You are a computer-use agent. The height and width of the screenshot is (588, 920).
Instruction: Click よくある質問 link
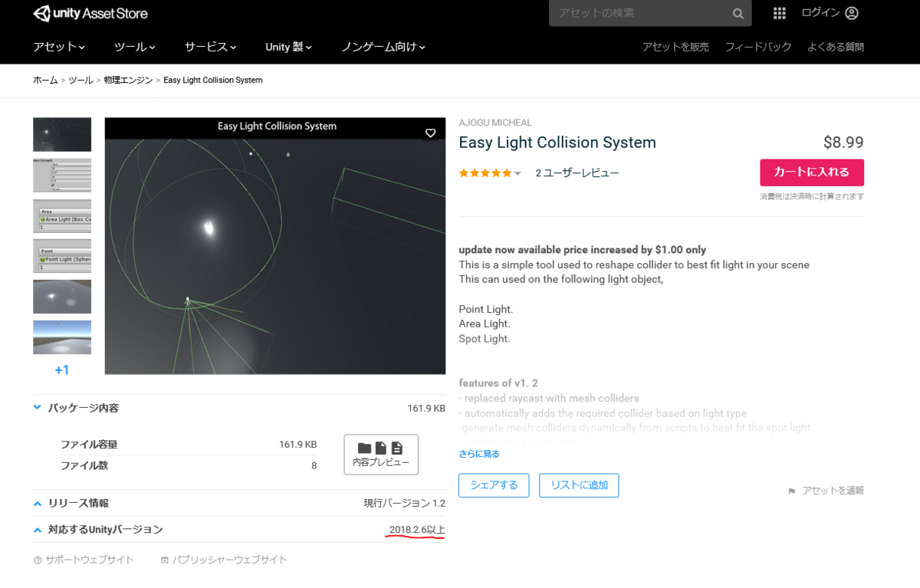pos(836,47)
